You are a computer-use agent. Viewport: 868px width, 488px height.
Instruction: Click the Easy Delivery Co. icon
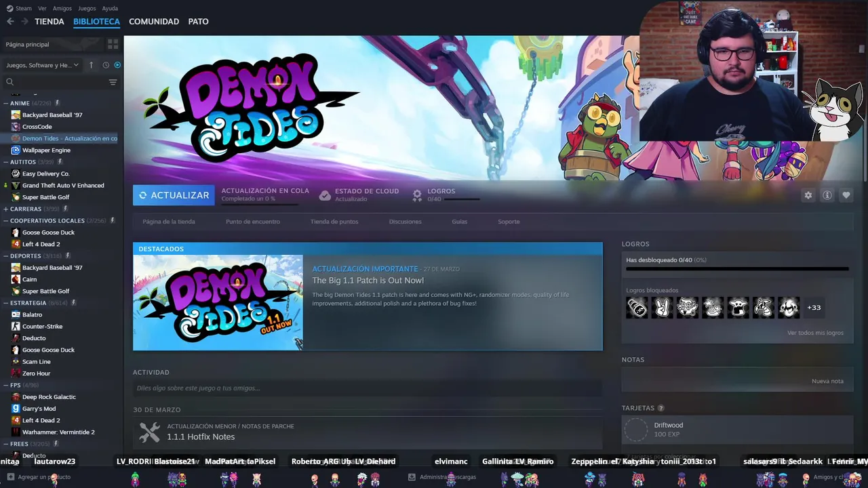click(16, 174)
